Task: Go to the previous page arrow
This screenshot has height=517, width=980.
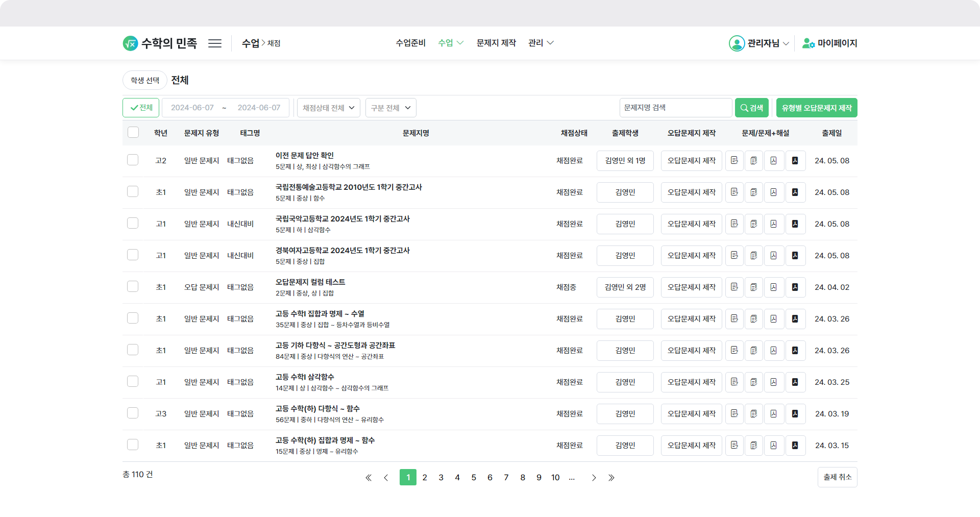Action: (386, 478)
